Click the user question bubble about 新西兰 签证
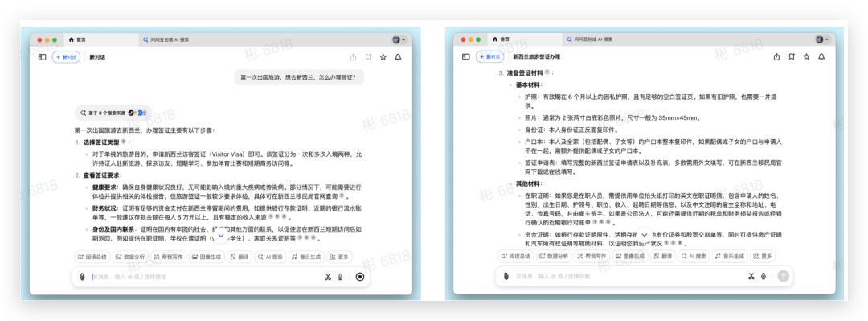The width and height of the screenshot is (868, 321). (299, 77)
